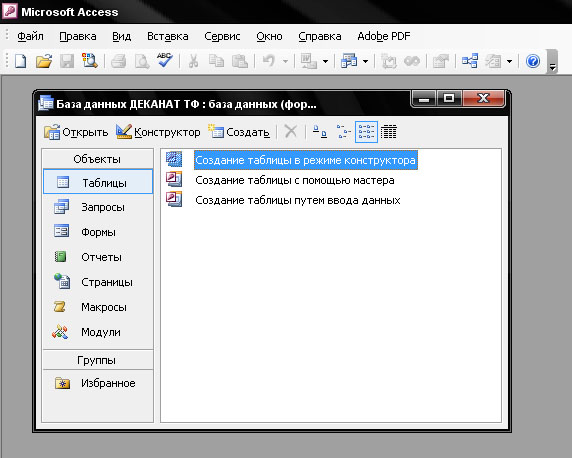Click the Office Links icon

(309, 61)
